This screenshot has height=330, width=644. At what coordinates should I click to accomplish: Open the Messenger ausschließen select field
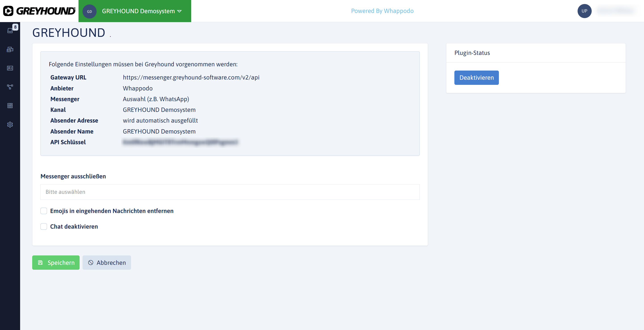click(230, 192)
